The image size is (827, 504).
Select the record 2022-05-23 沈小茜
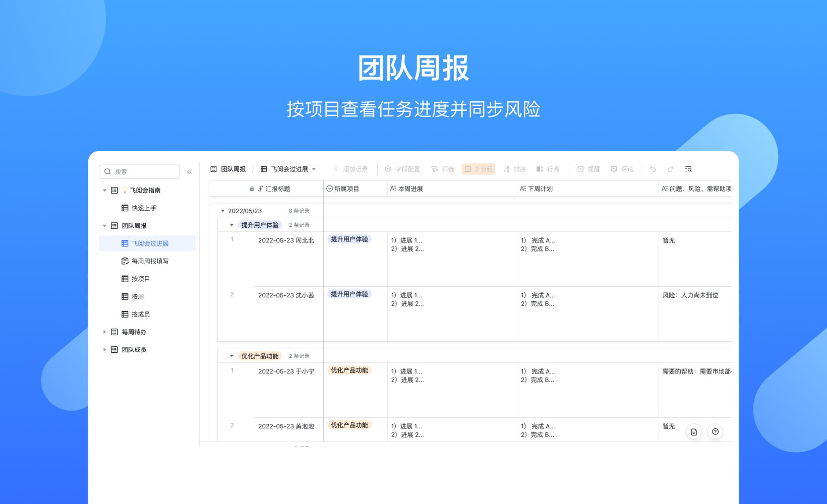tap(286, 296)
